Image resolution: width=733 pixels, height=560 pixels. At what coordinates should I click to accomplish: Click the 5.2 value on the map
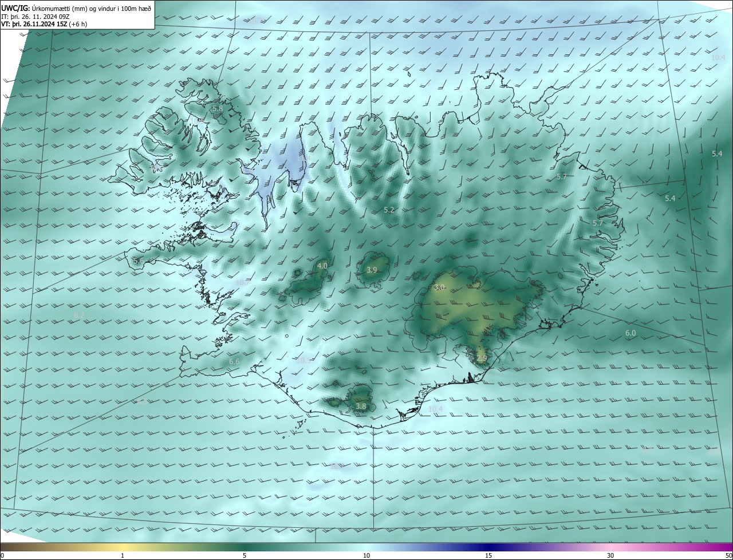(x=389, y=210)
